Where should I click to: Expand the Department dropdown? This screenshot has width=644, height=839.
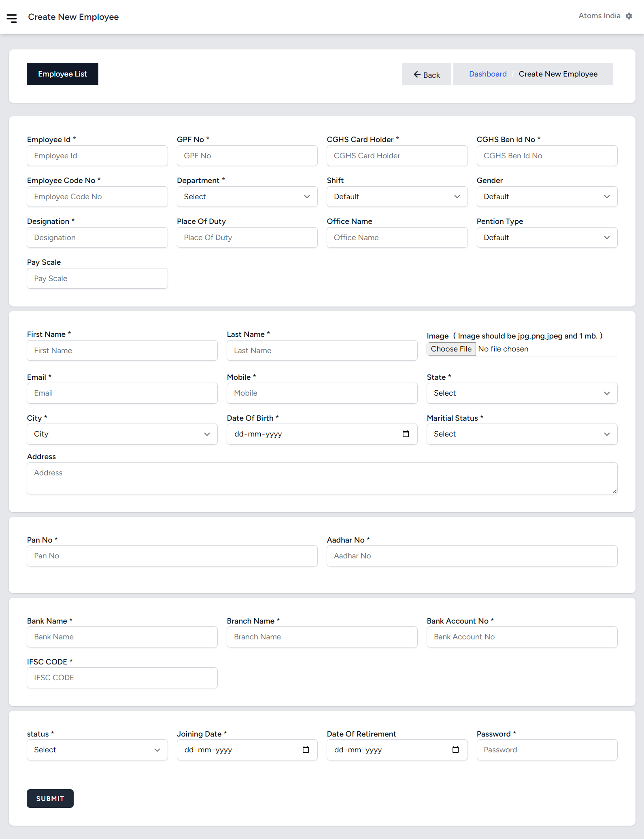[247, 197]
